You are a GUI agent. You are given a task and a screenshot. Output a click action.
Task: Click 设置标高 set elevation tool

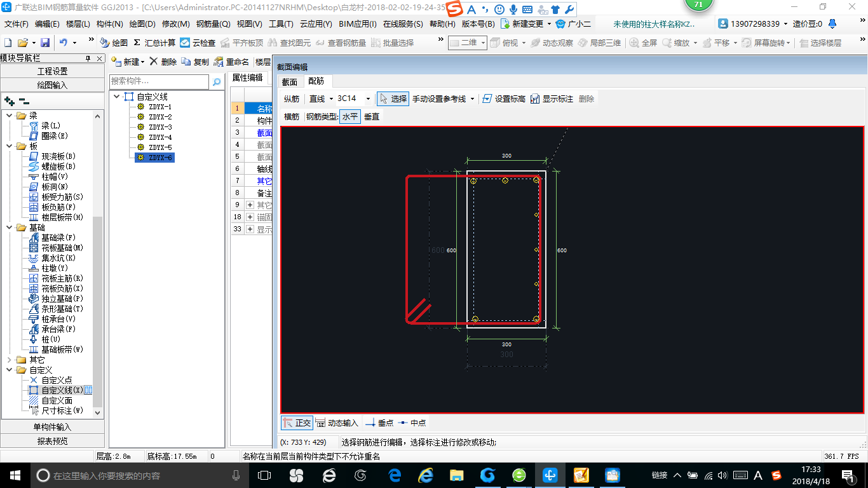[x=504, y=98]
